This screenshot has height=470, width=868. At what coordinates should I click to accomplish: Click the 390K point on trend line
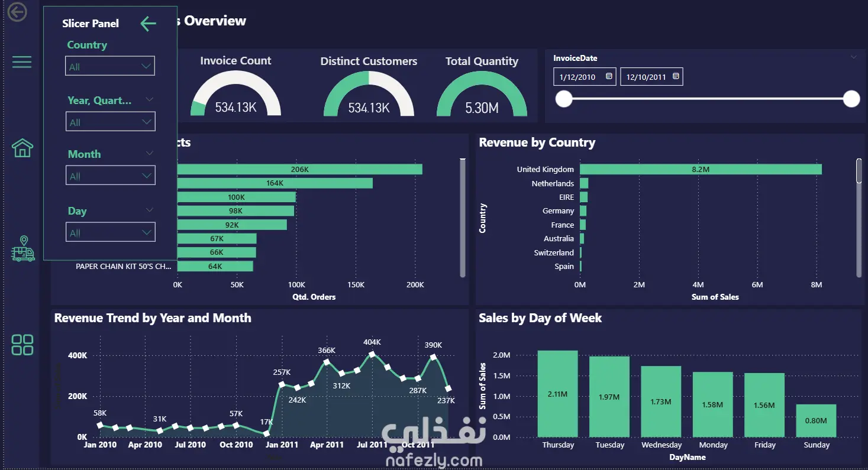pyautogui.click(x=434, y=357)
